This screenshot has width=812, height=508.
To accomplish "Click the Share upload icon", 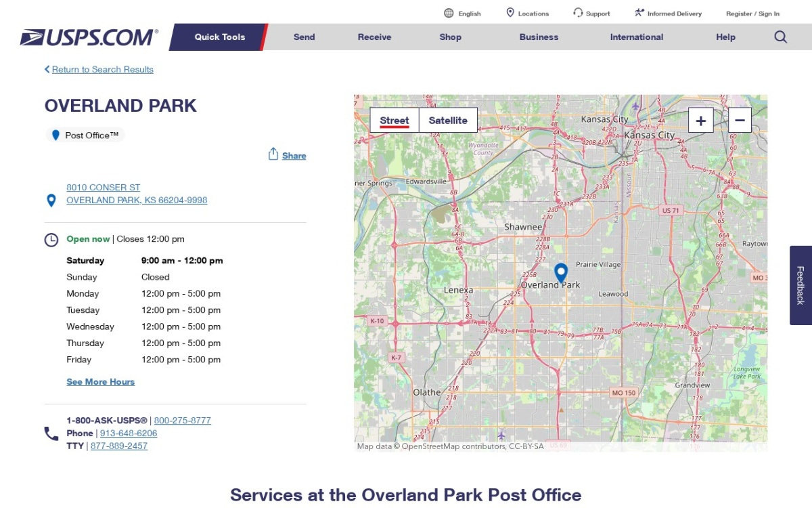I will pos(273,154).
